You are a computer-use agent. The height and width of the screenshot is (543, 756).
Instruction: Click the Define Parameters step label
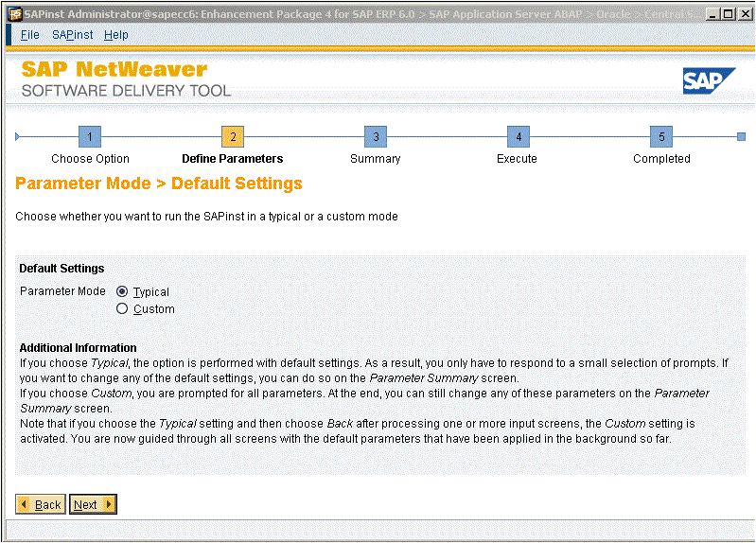click(233, 159)
